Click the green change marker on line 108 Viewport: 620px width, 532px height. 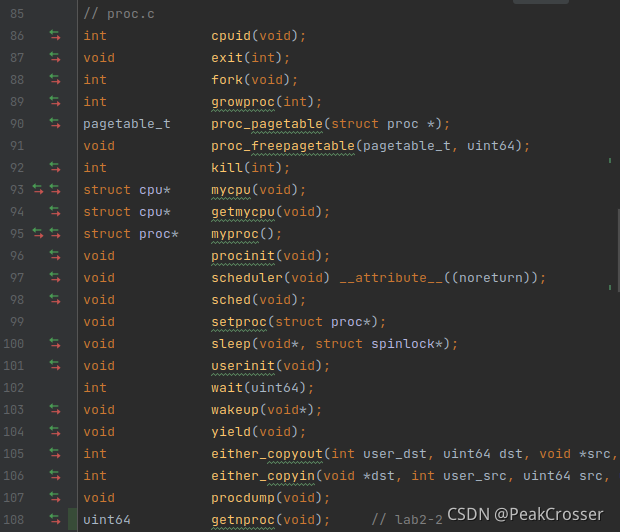(x=72, y=519)
